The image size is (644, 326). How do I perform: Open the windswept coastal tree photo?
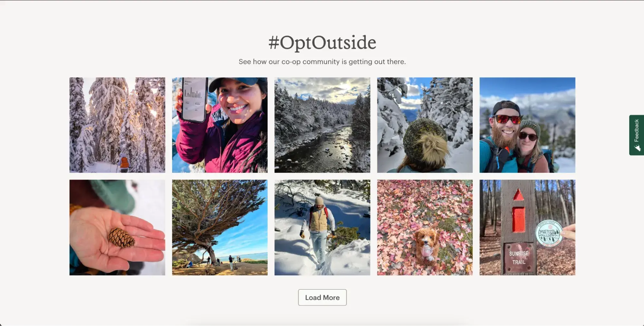tap(220, 228)
